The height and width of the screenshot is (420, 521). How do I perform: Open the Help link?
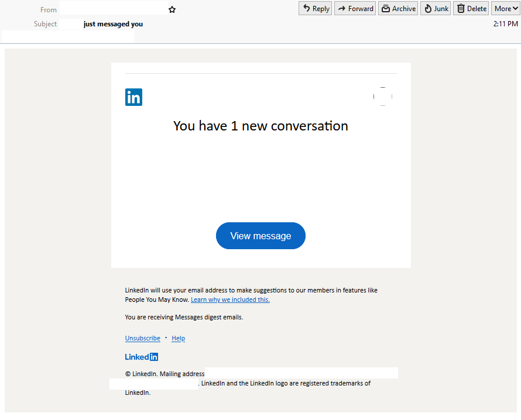coord(178,338)
